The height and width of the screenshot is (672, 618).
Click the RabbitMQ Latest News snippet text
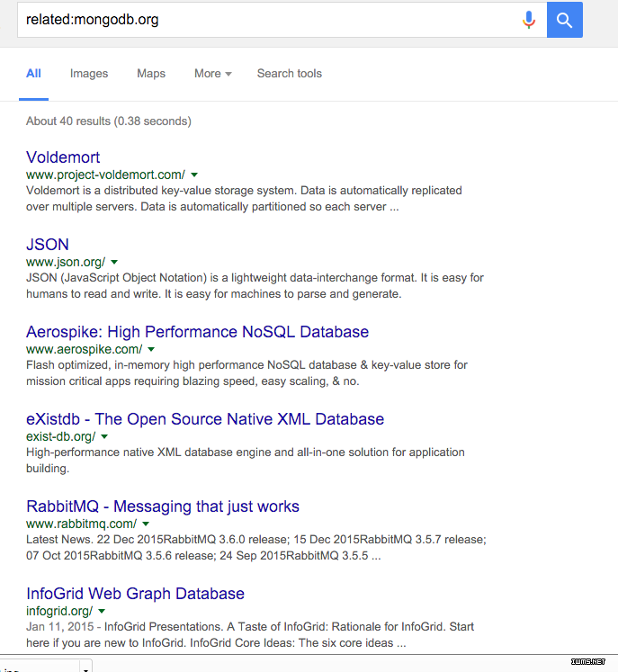tap(256, 547)
